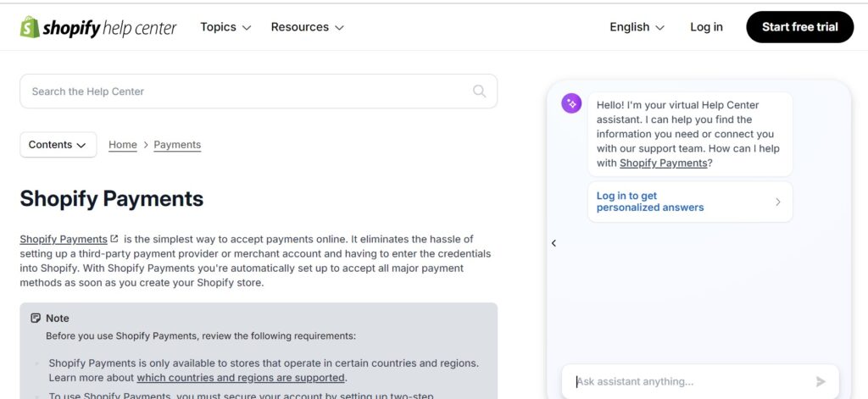Click the send message arrow icon

pos(821,381)
